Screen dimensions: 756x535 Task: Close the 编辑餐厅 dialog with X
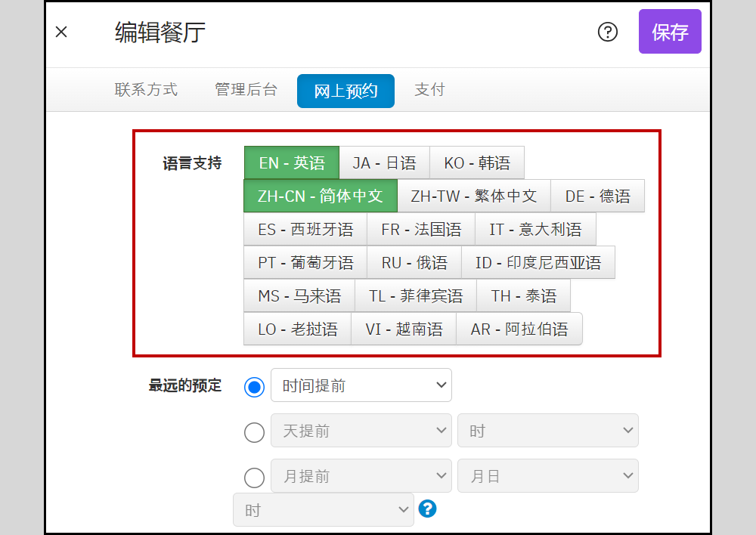tap(61, 32)
